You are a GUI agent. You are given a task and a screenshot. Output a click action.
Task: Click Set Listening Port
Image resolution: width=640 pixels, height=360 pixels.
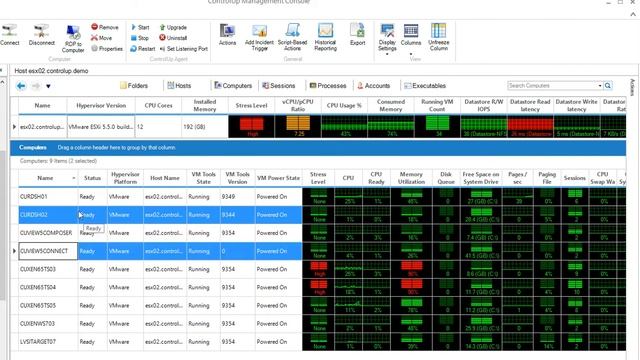click(183, 48)
